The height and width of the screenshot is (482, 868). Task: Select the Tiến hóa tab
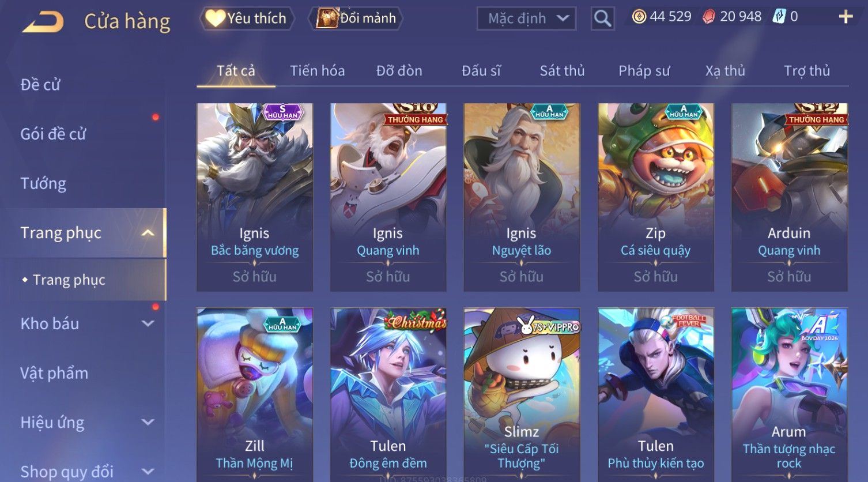click(317, 71)
